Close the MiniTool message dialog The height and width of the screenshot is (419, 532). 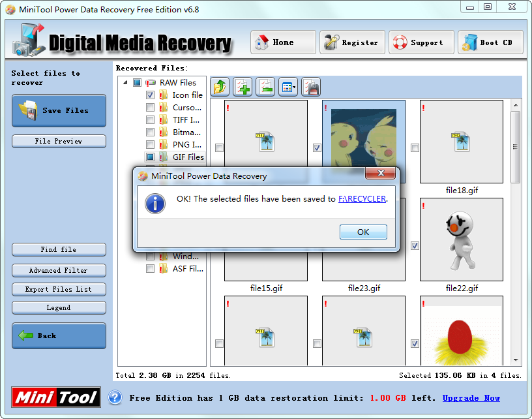point(381,173)
